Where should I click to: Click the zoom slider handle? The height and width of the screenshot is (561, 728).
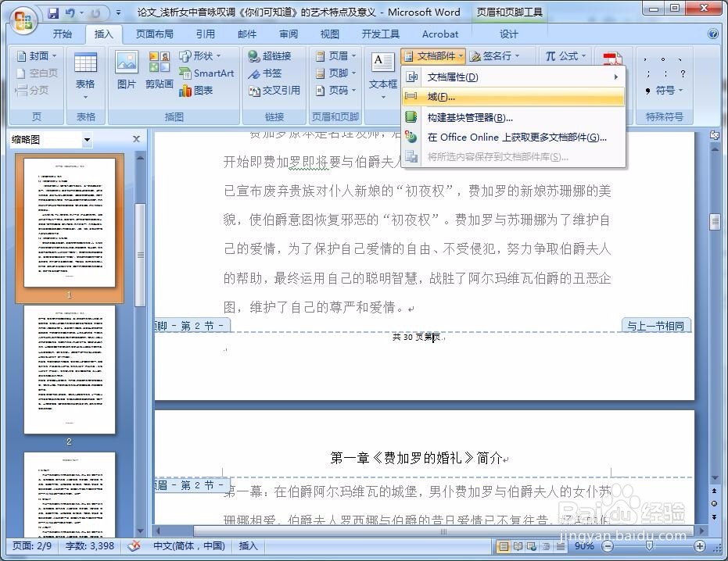tap(649, 547)
